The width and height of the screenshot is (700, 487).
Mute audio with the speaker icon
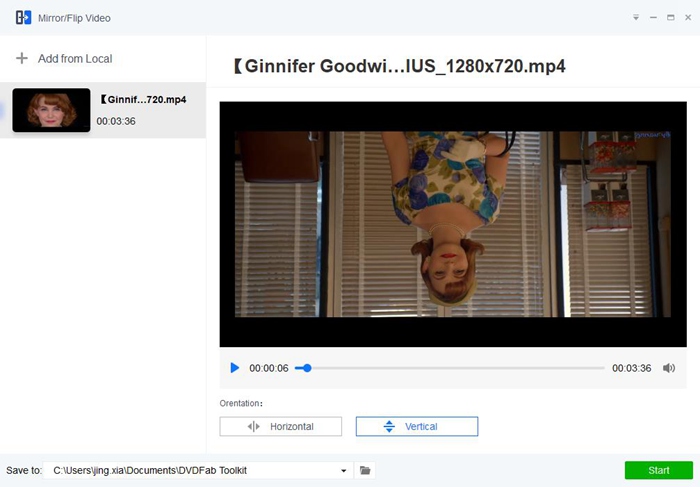pos(668,368)
